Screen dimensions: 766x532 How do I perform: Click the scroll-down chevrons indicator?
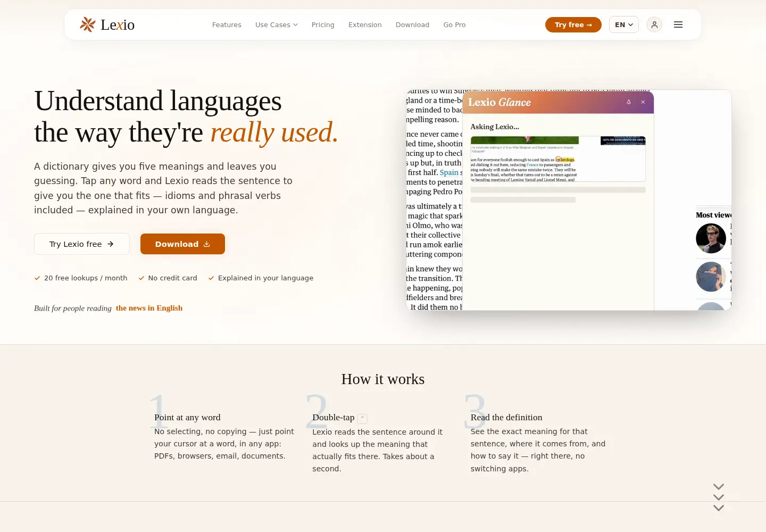click(719, 497)
